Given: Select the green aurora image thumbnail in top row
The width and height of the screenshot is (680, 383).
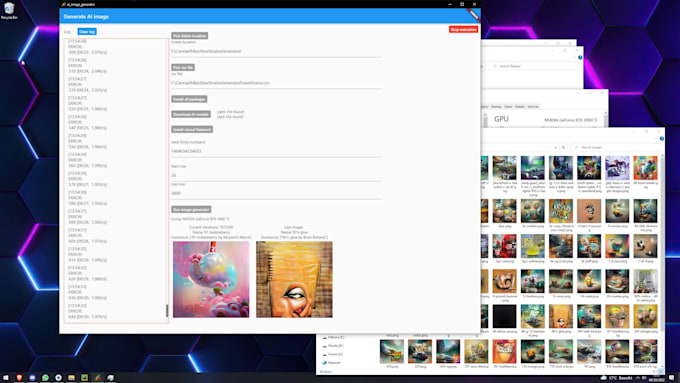Looking at the screenshot, I should click(533, 168).
